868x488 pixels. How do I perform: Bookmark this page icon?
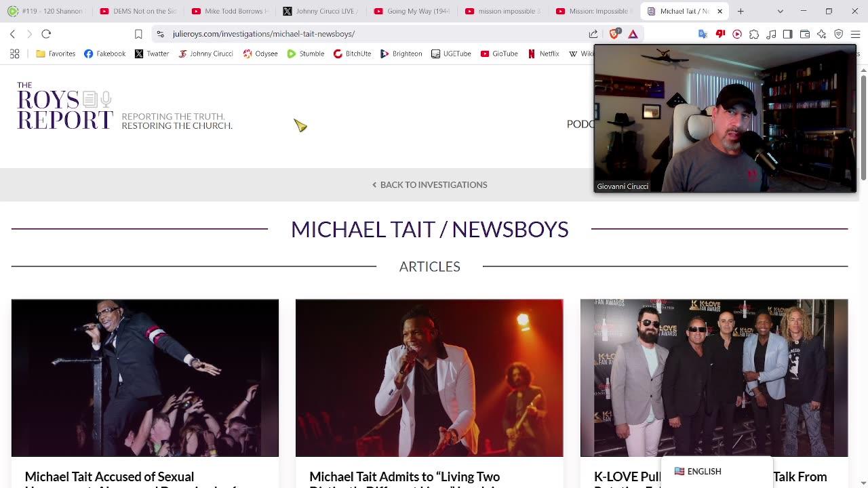click(x=138, y=34)
